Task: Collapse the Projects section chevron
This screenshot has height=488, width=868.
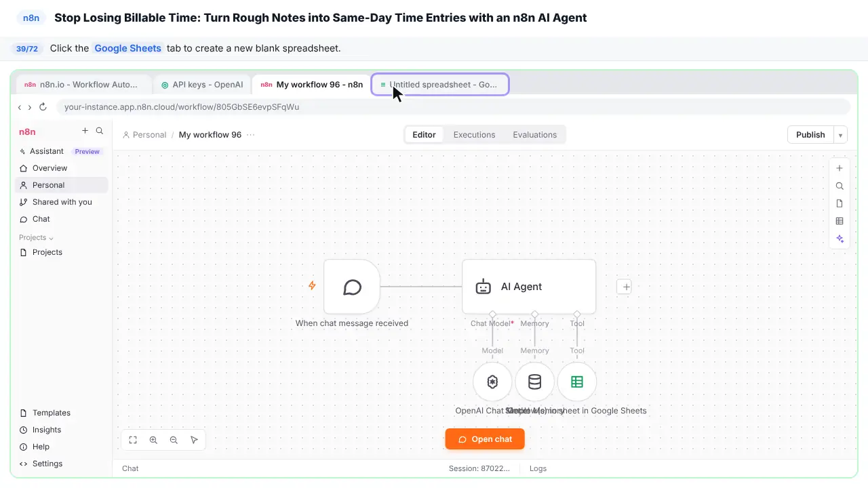Action: coord(51,238)
